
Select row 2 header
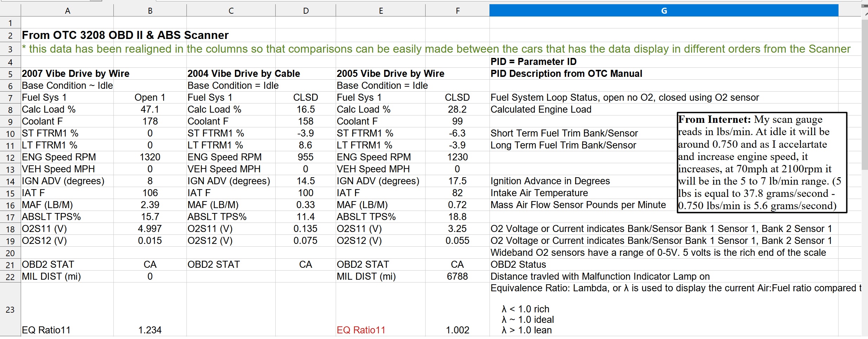(x=10, y=35)
